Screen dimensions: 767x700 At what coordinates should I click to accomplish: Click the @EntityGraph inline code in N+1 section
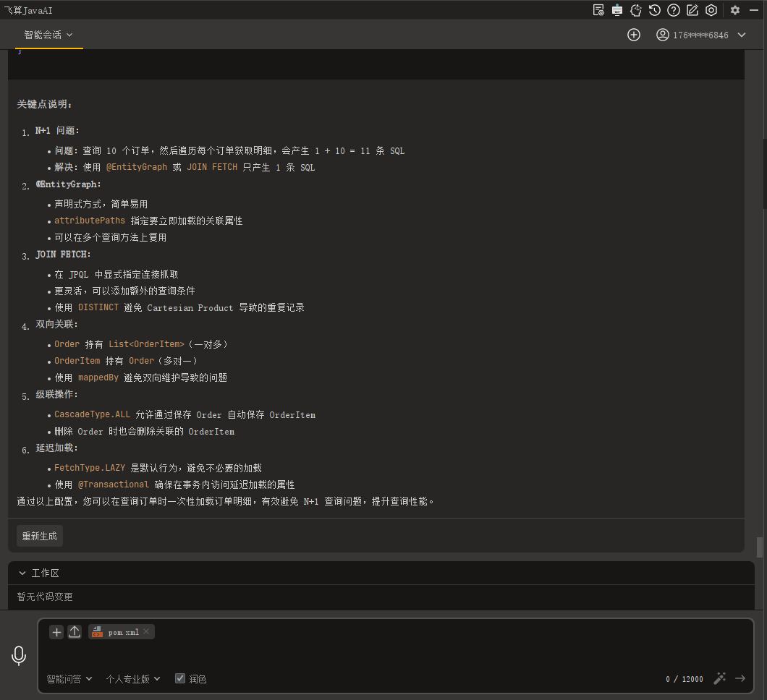(137, 167)
